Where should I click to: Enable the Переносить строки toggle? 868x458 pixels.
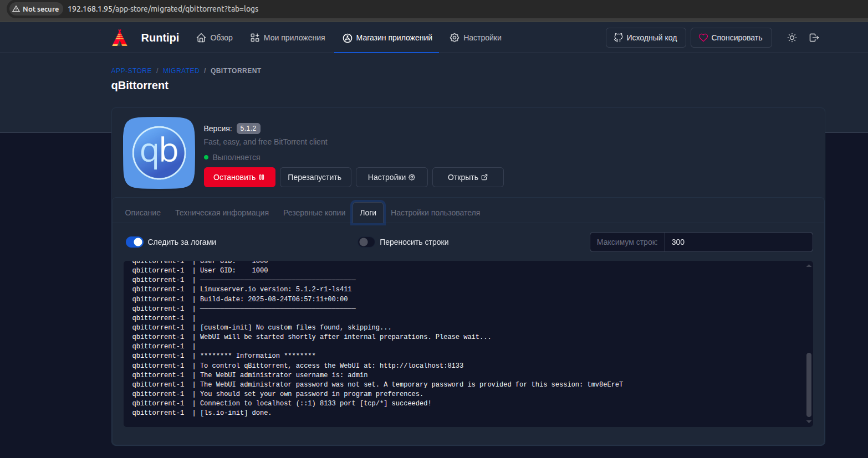(366, 242)
